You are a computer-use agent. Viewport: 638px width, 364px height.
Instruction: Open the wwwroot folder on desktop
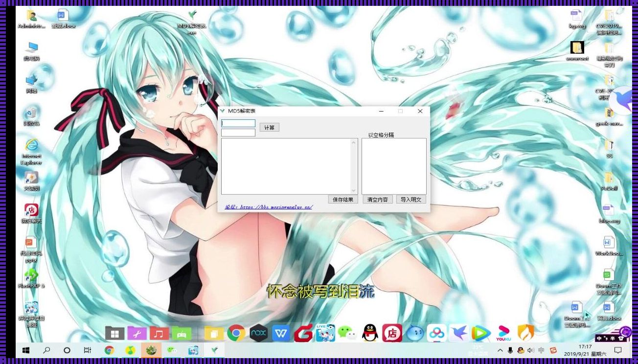(577, 51)
